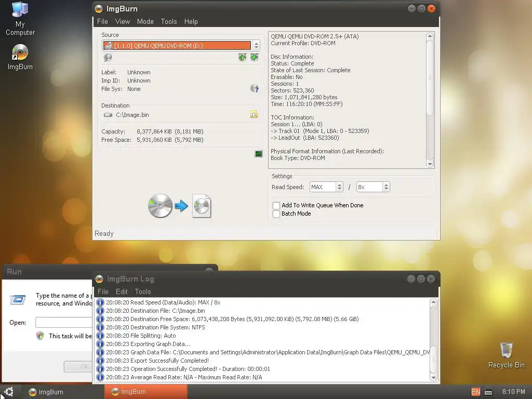Click the C:\Image.bin destination path
Viewport: 532px width, 399px height.
click(x=132, y=115)
